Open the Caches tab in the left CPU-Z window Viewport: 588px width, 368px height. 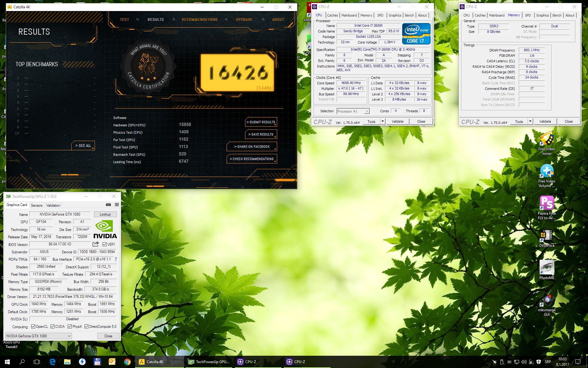pyautogui.click(x=332, y=15)
